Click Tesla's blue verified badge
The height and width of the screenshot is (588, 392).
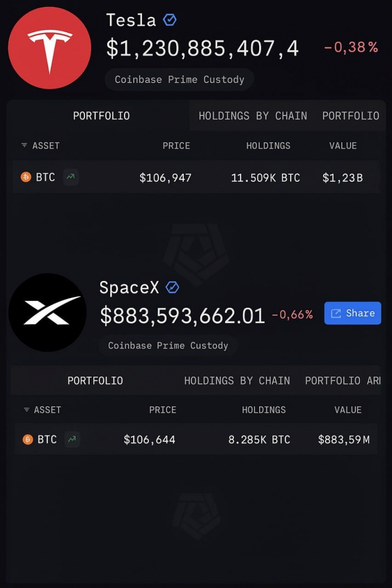click(169, 20)
